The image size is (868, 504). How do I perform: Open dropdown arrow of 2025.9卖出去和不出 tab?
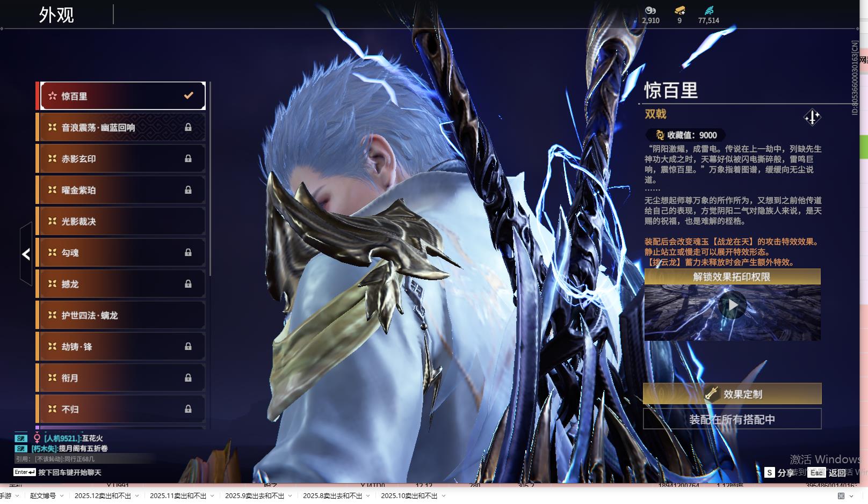point(290,496)
